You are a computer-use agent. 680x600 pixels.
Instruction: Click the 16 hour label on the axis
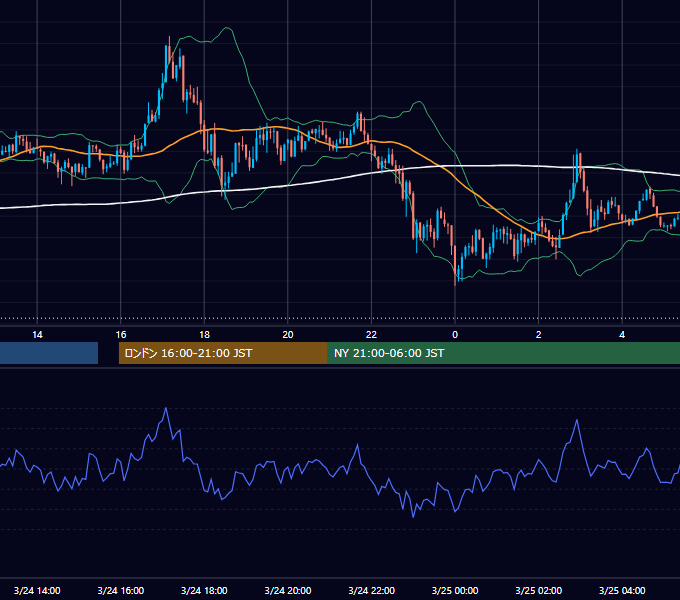point(121,335)
